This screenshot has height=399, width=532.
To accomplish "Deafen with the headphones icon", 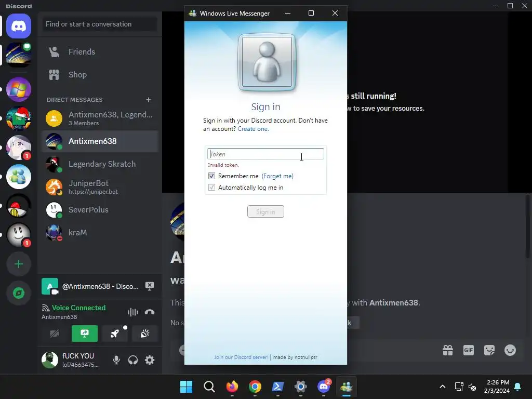I will [133, 360].
